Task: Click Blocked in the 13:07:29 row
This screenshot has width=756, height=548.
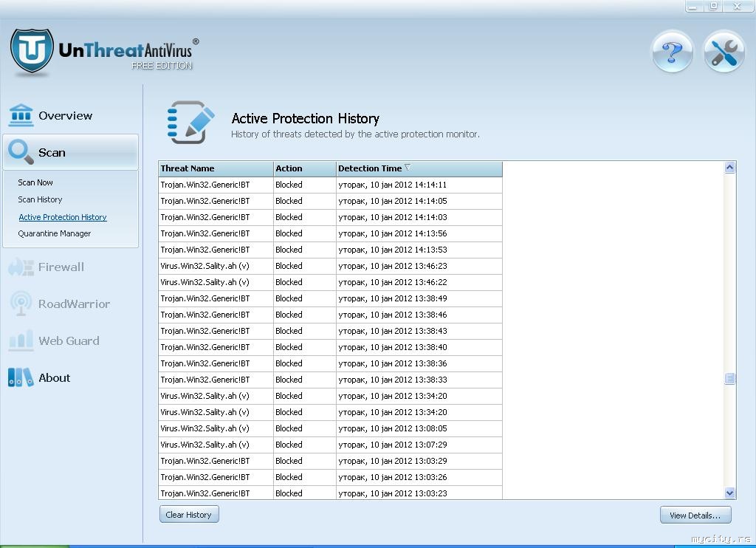Action: click(289, 445)
